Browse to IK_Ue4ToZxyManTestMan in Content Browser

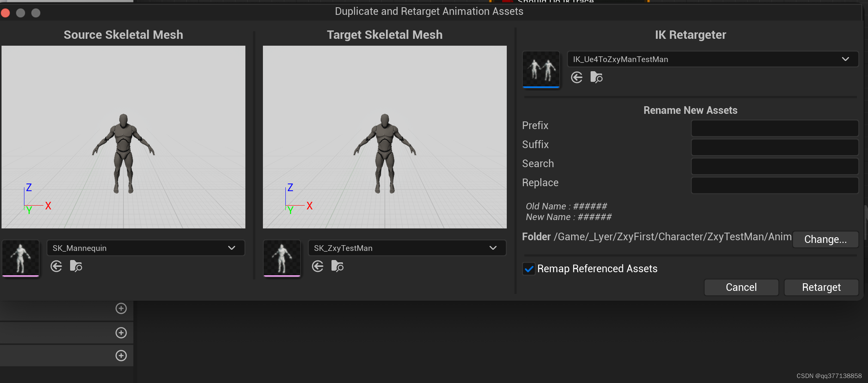(597, 77)
